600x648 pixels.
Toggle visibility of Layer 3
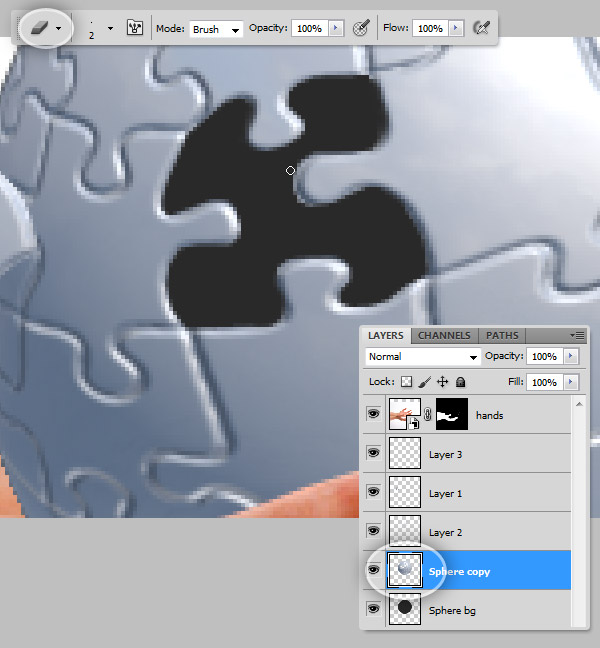click(374, 454)
